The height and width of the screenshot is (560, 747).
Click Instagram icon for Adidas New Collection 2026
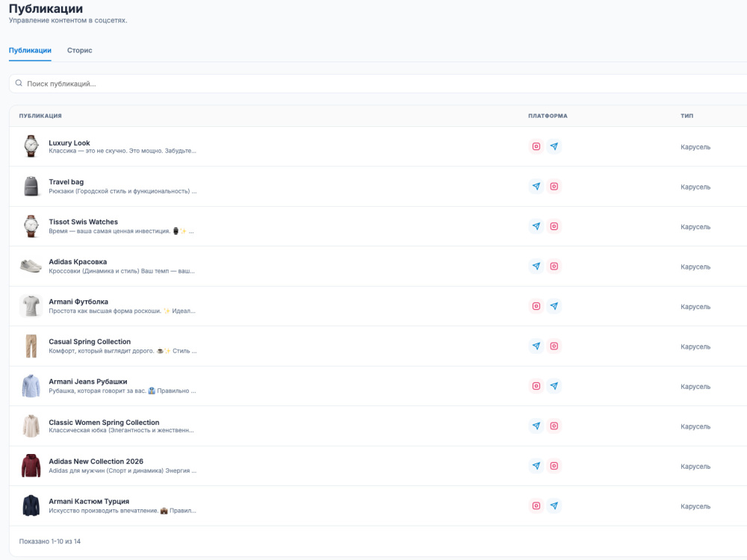pos(554,466)
